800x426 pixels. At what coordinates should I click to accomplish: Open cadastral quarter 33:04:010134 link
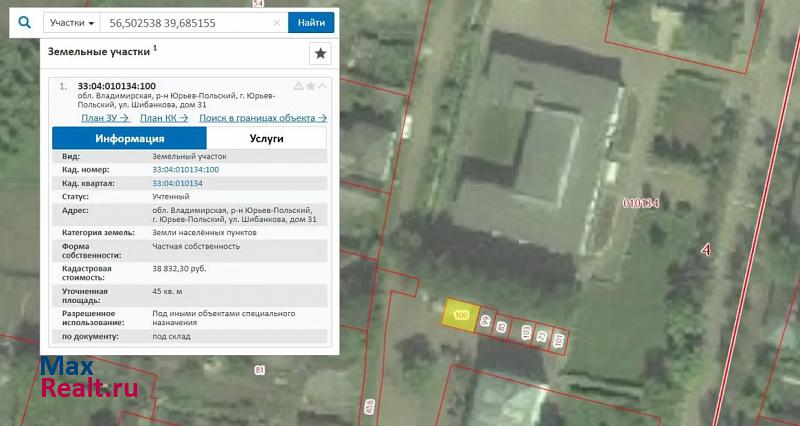(177, 184)
